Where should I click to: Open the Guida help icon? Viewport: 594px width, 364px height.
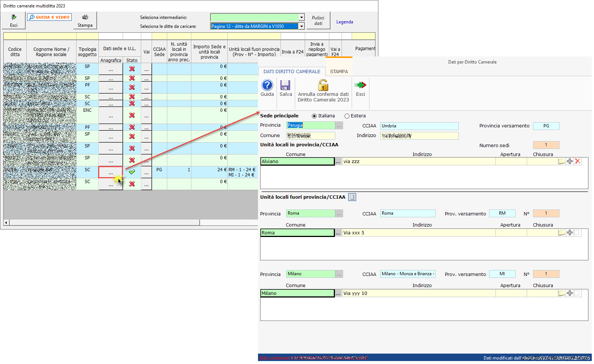pyautogui.click(x=267, y=85)
